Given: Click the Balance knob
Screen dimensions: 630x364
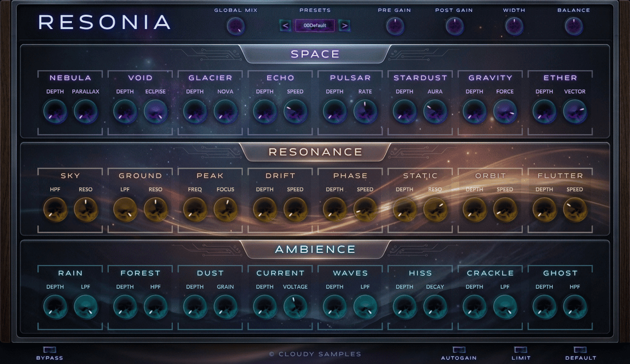Looking at the screenshot, I should 574,26.
